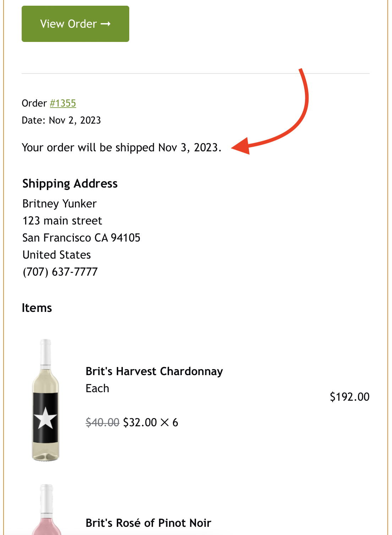Click the United States country line
This screenshot has height=535, width=392.
tap(57, 255)
